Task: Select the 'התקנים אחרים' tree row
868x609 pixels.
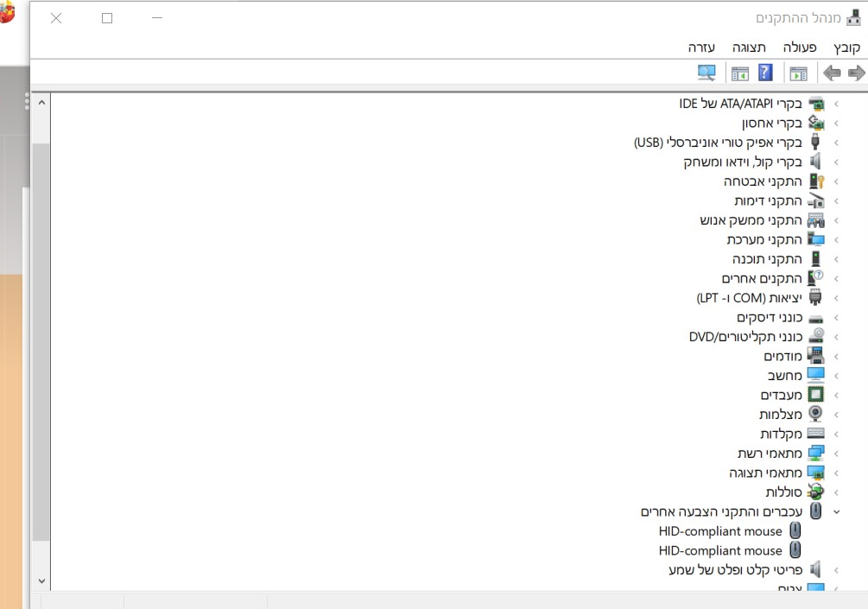Action: (762, 278)
